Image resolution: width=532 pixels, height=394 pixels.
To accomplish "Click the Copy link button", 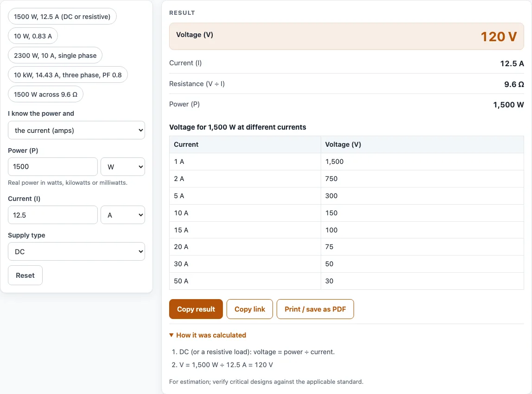I will tap(250, 309).
